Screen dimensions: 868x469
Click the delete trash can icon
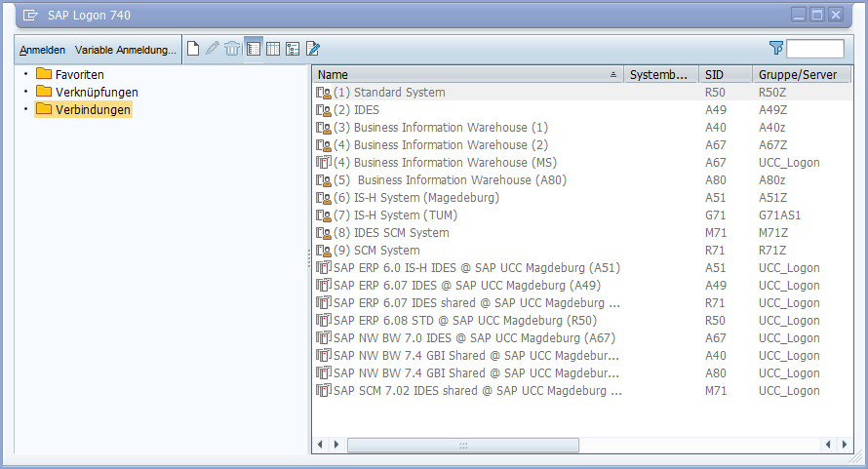point(232,49)
